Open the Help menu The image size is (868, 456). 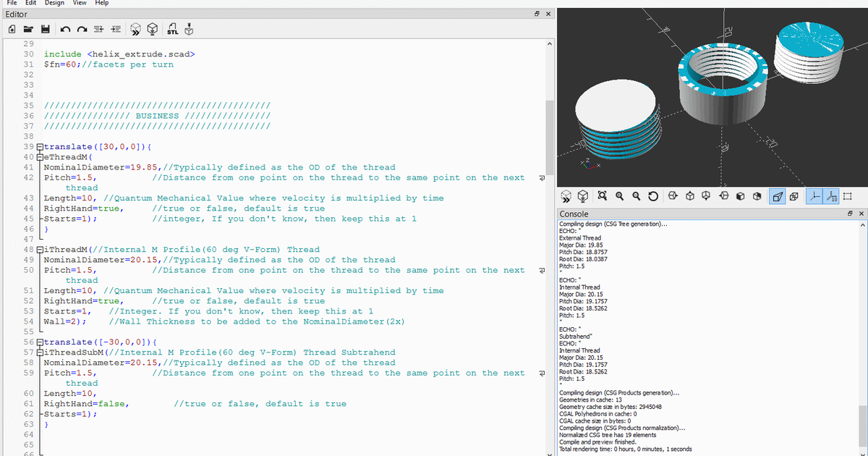click(x=102, y=3)
